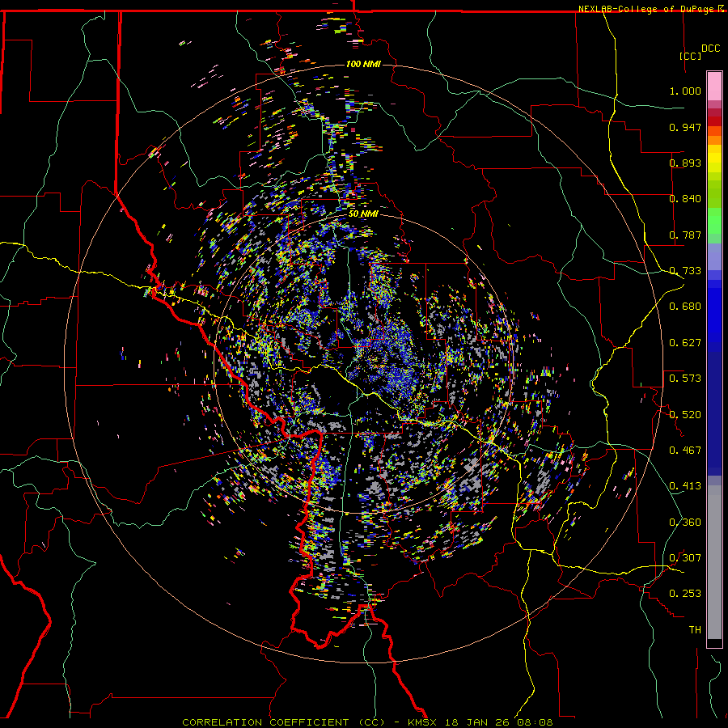The width and height of the screenshot is (728, 728).
Task: Select the 0.680 legend value
Action: 685,307
